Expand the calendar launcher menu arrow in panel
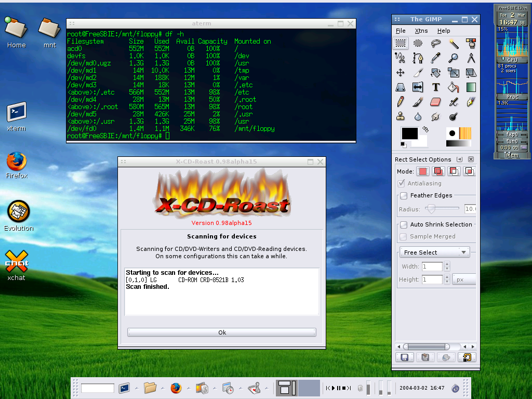Image resolution: width=532 pixels, height=399 pixels. [x=241, y=388]
